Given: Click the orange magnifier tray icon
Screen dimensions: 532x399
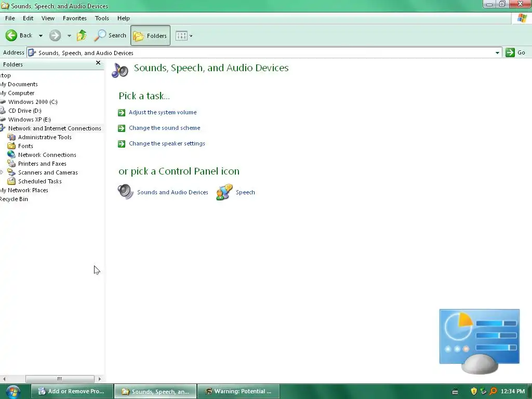Looking at the screenshot, I should 493,391.
